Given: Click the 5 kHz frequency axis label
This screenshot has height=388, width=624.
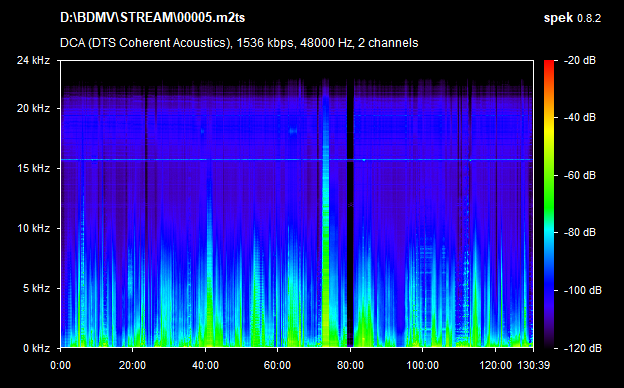Looking at the screenshot, I should [36, 288].
